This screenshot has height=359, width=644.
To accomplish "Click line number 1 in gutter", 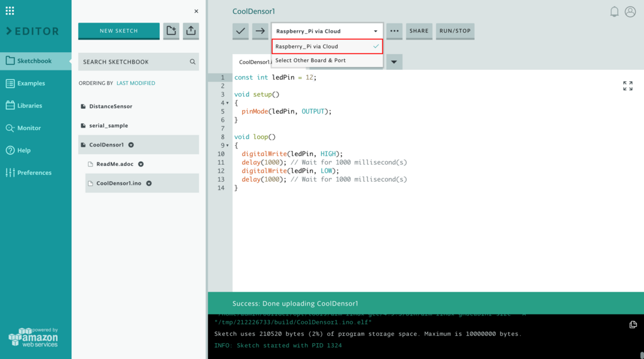I will click(223, 77).
